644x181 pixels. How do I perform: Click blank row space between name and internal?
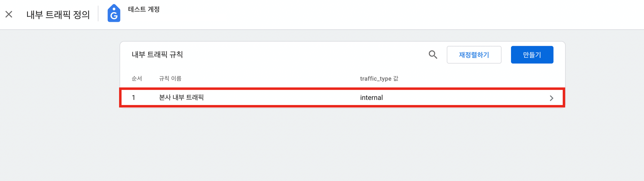(x=280, y=98)
